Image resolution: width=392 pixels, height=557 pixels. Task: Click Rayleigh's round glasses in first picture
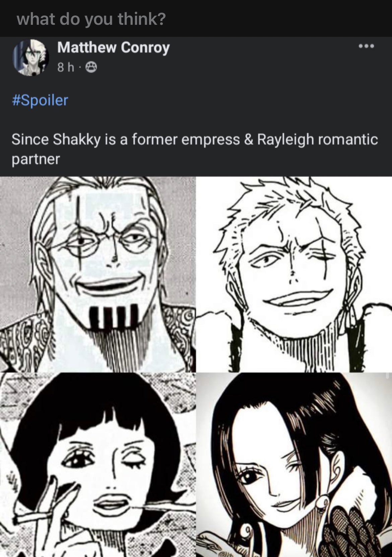click(x=105, y=246)
